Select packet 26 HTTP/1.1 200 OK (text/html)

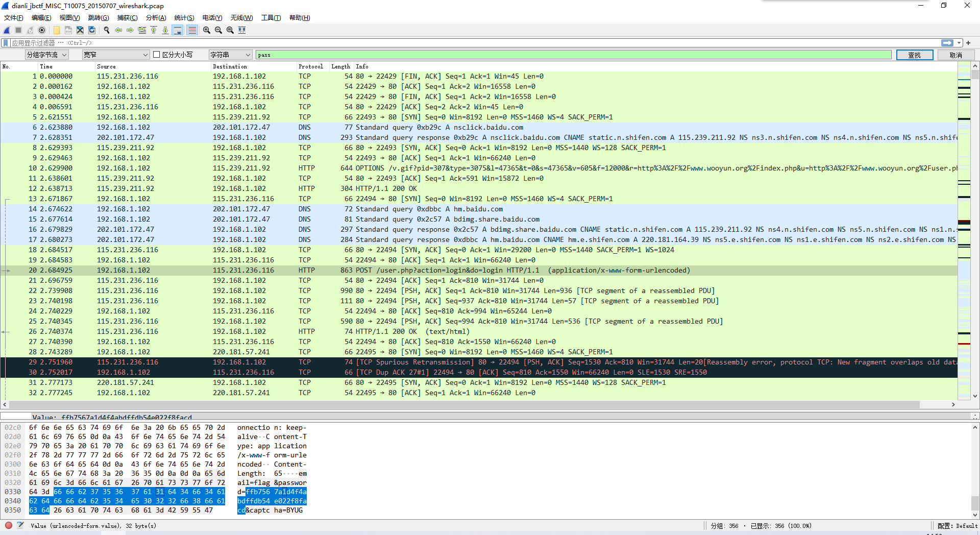[479, 331]
